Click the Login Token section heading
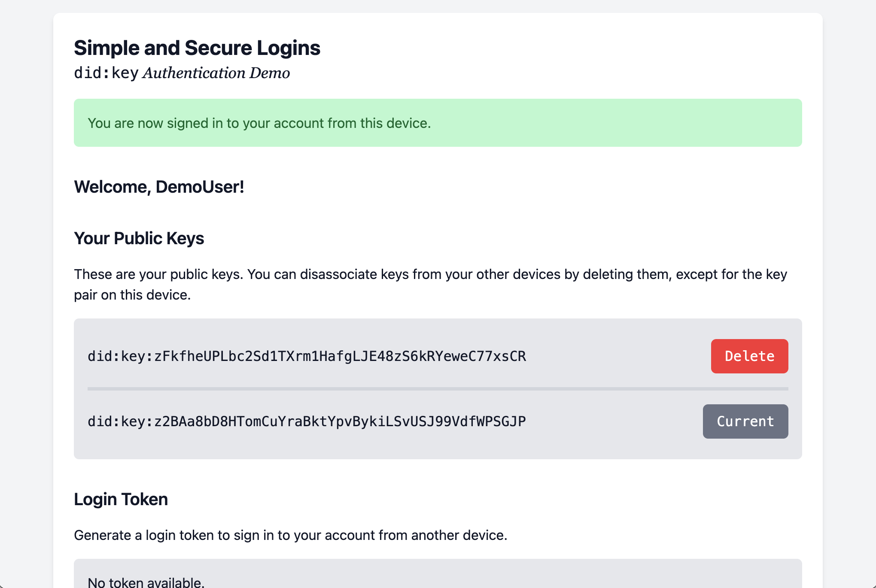The width and height of the screenshot is (876, 588). 121,499
